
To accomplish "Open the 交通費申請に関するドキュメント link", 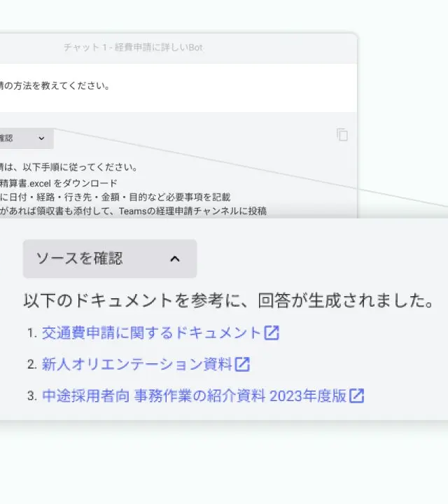I will coord(150,333).
